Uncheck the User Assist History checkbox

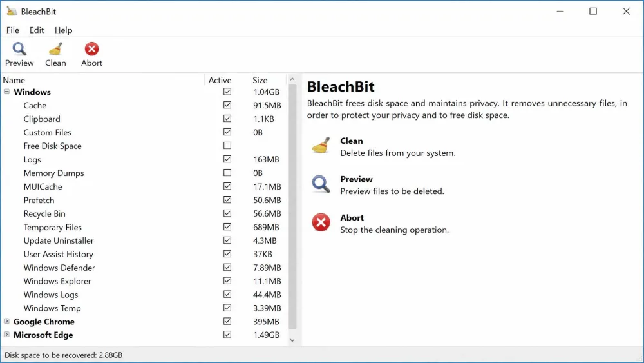point(227,253)
